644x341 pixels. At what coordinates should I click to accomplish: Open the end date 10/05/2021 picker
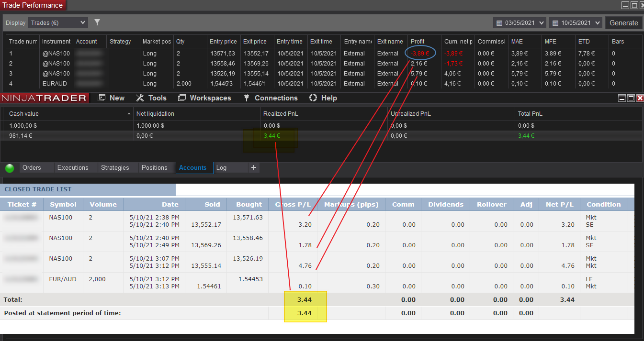coord(576,22)
